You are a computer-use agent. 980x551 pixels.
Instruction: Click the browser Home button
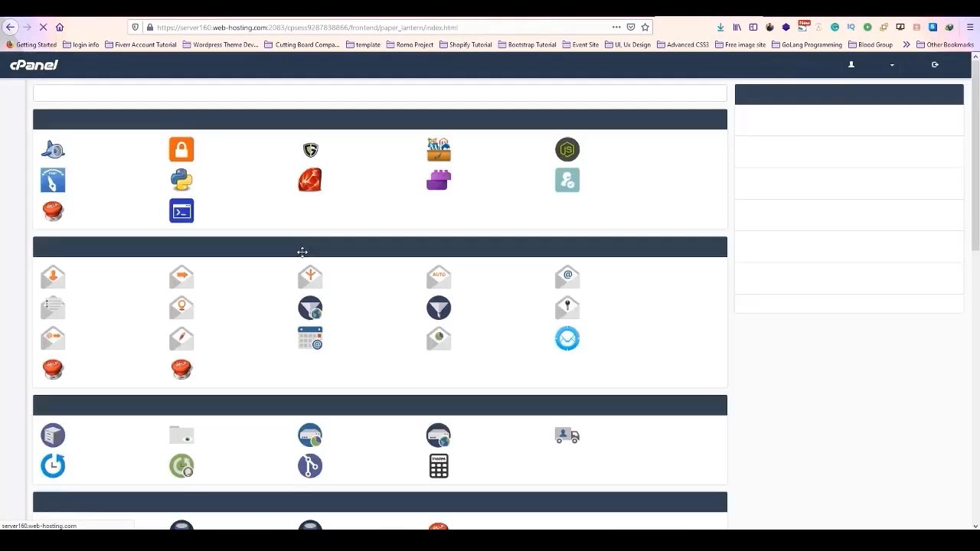(x=60, y=27)
